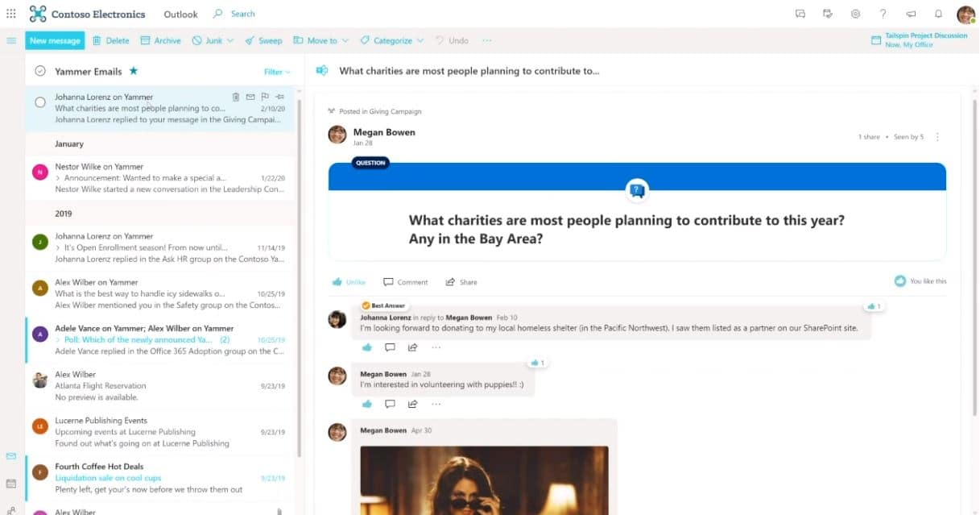The image size is (980, 515).
Task: Click the Seen by 5 text
Action: click(909, 137)
